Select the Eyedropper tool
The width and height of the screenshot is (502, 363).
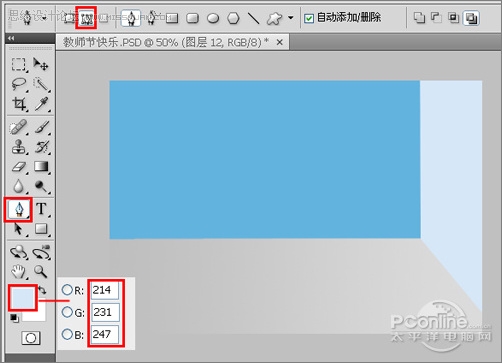(x=41, y=104)
